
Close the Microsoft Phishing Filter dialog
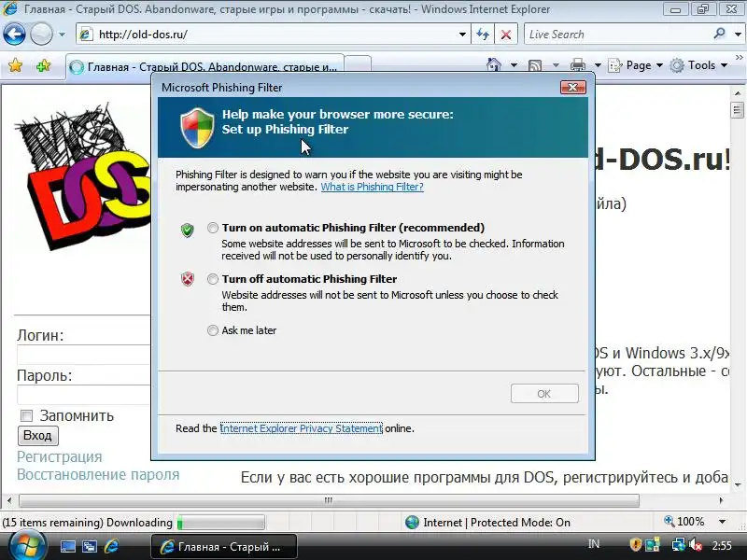click(x=572, y=87)
